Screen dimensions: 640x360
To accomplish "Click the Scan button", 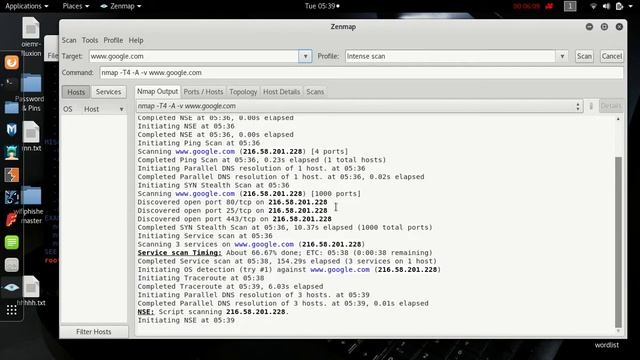I will click(584, 56).
